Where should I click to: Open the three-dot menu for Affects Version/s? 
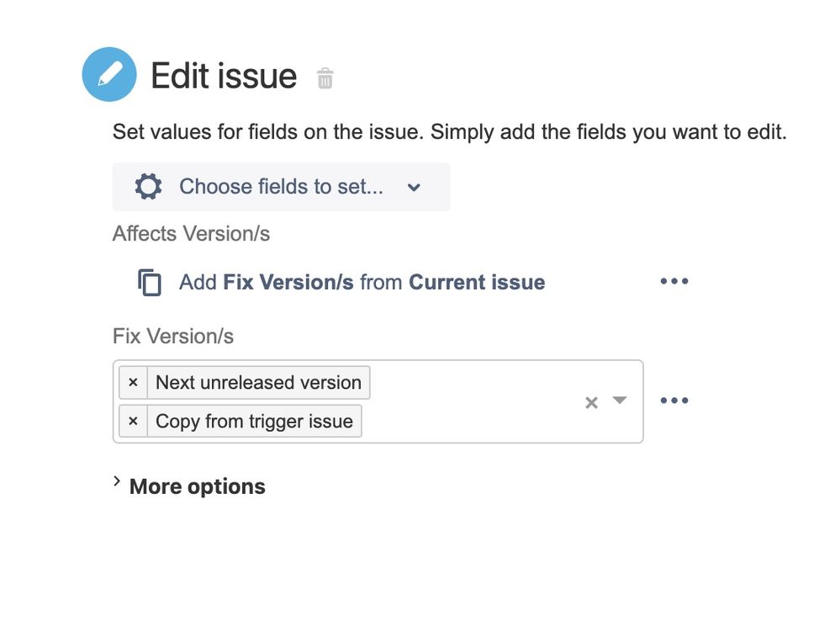point(674,281)
